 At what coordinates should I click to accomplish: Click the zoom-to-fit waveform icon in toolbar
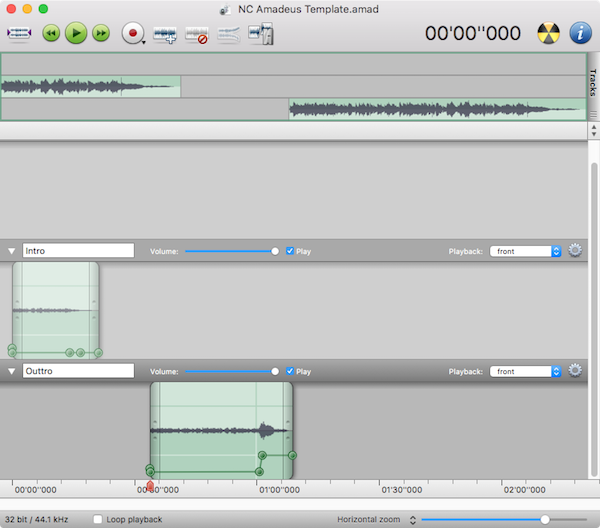(19, 33)
